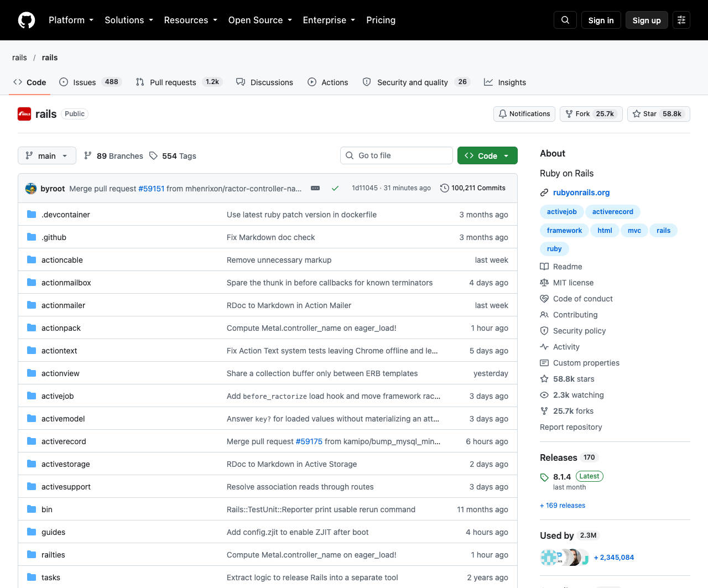Viewport: 708px width, 588px height.
Task: Click the MIT license scale icon
Action: [x=544, y=283]
